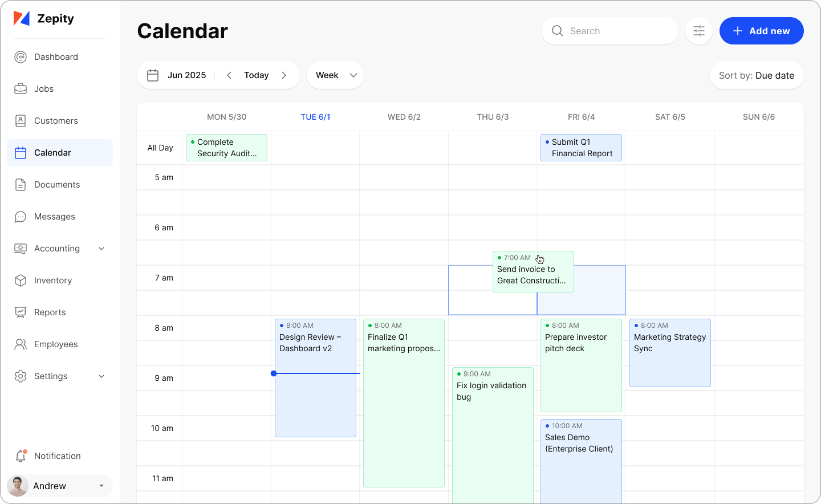The image size is (821, 504).
Task: Select the TUE 6/1 column header
Action: click(315, 117)
